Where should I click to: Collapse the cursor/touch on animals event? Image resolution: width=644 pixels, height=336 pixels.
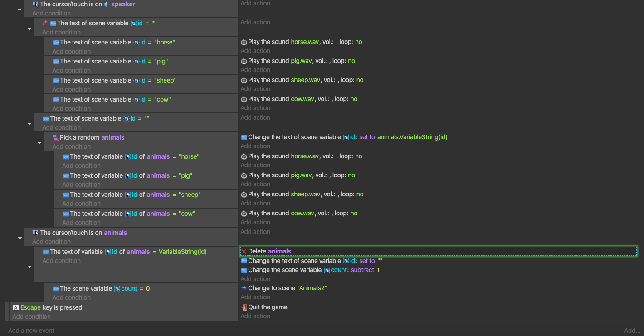[20, 238]
